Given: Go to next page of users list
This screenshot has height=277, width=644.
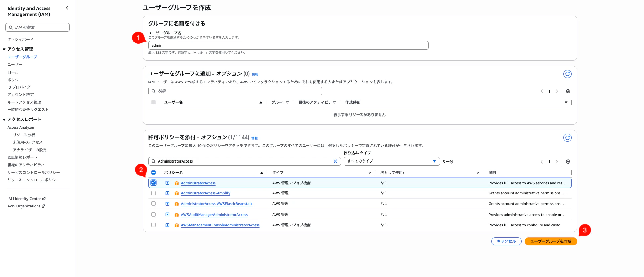Looking at the screenshot, I should pyautogui.click(x=557, y=91).
